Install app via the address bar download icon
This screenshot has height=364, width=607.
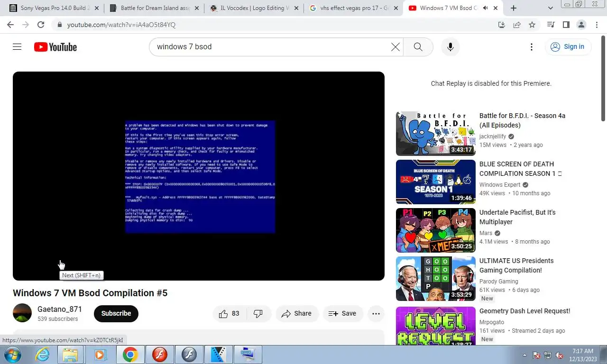(x=502, y=25)
